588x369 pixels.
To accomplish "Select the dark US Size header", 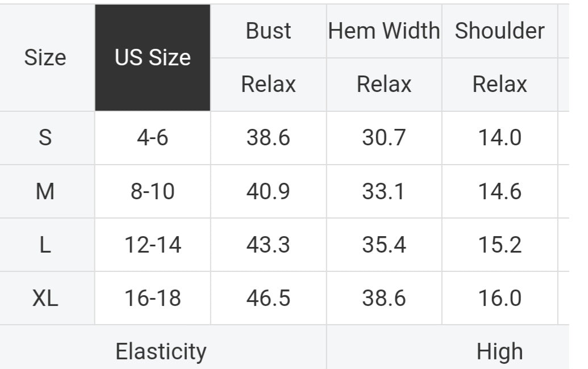I will pyautogui.click(x=152, y=57).
